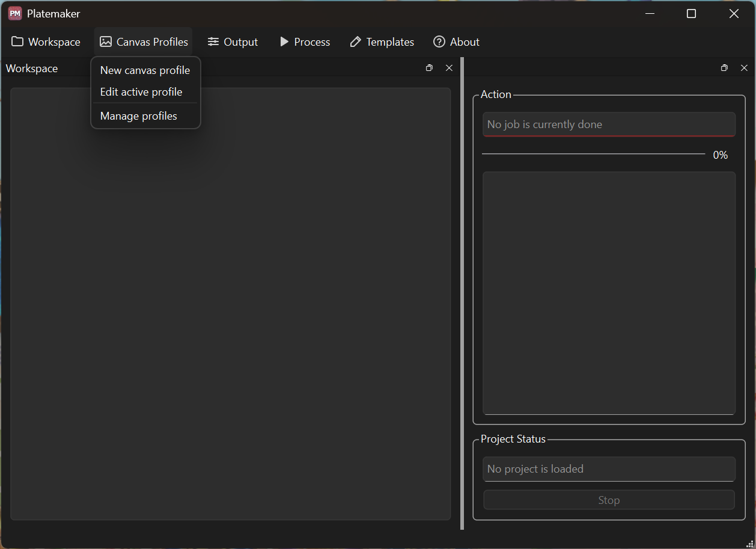Click the Action group label
The width and height of the screenshot is (756, 549).
tap(496, 94)
